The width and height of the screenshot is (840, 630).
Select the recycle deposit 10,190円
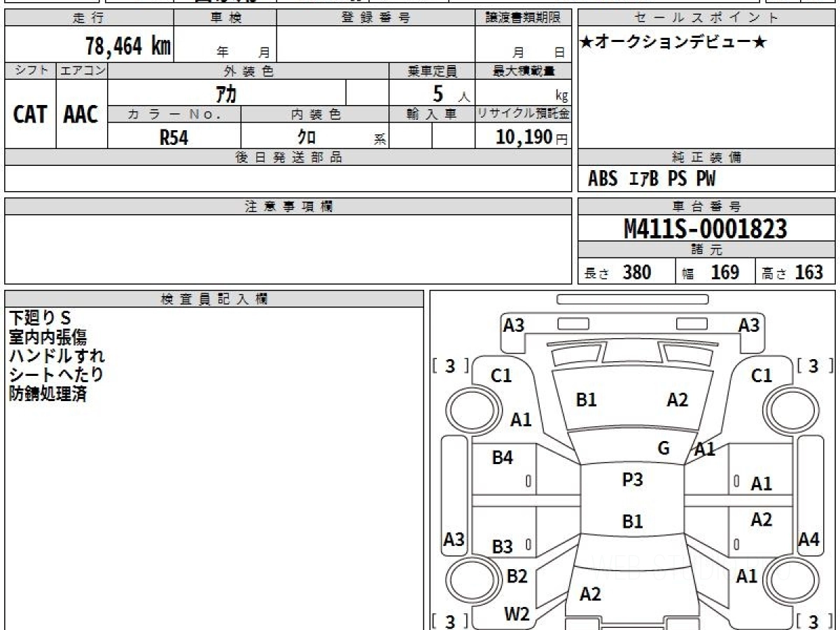[x=532, y=137]
